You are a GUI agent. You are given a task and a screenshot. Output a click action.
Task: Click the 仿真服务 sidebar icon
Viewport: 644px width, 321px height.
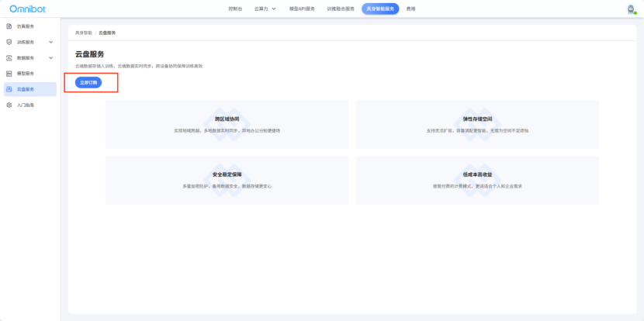[9, 26]
